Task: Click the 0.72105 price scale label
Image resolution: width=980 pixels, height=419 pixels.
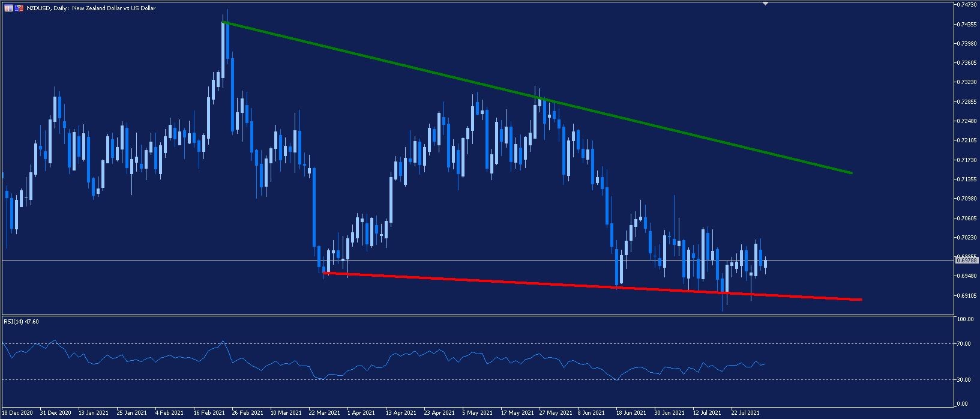Action: (966, 140)
